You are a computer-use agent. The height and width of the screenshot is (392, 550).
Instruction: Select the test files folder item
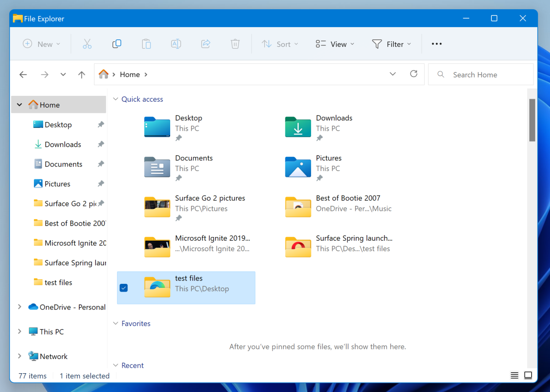186,287
